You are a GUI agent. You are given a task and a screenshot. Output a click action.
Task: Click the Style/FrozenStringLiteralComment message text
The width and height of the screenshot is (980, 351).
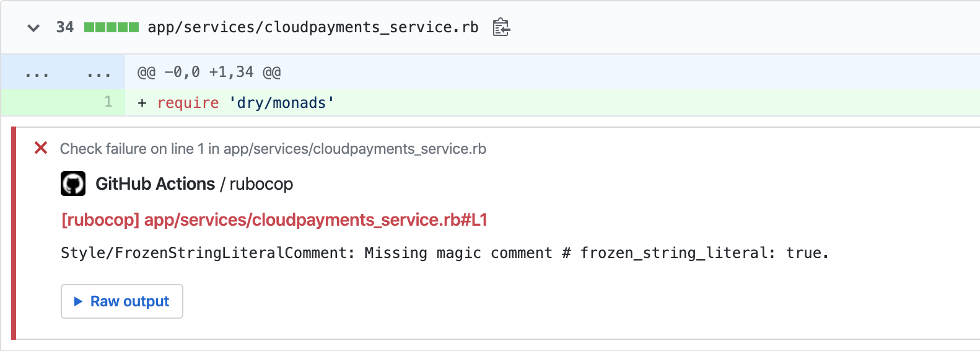pos(445,253)
